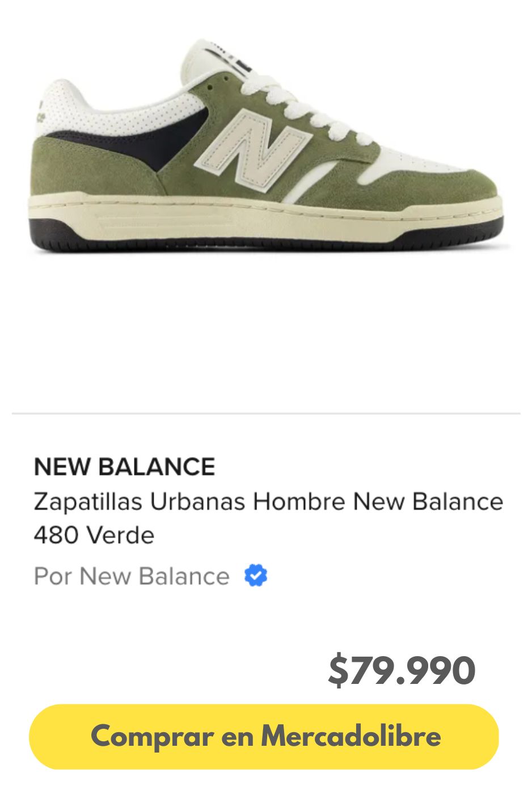
Task: Click the 480 Verde text in the title
Action: click(94, 534)
